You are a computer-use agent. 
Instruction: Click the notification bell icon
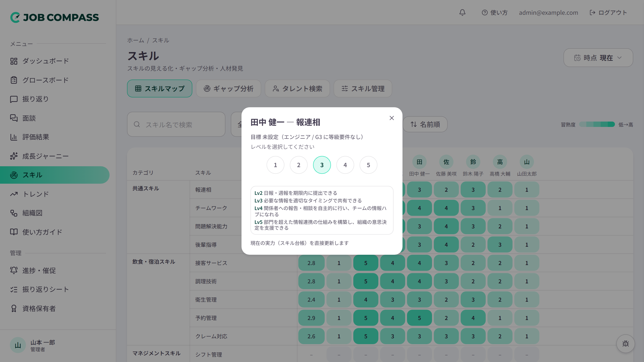pyautogui.click(x=462, y=13)
